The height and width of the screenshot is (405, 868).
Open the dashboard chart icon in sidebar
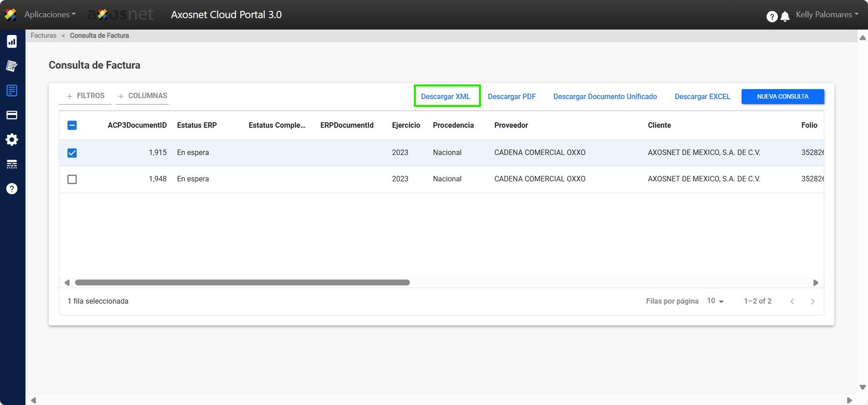pos(12,42)
